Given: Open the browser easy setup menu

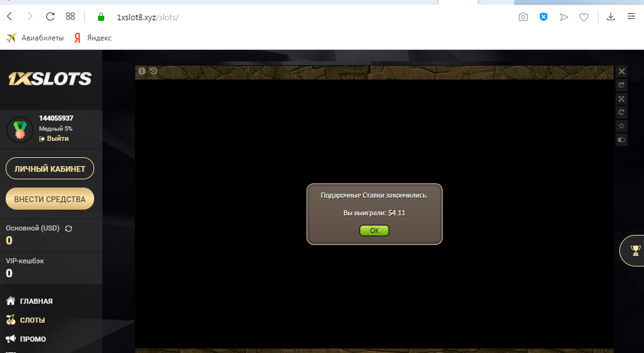Looking at the screenshot, I should [631, 16].
